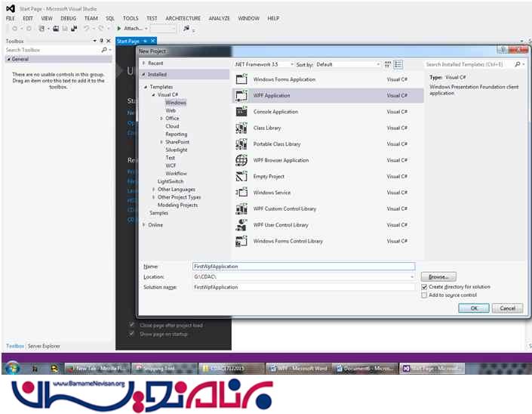Viewport: 532px width, 414px height.
Task: Uncheck Create directory for solution
Action: point(424,287)
